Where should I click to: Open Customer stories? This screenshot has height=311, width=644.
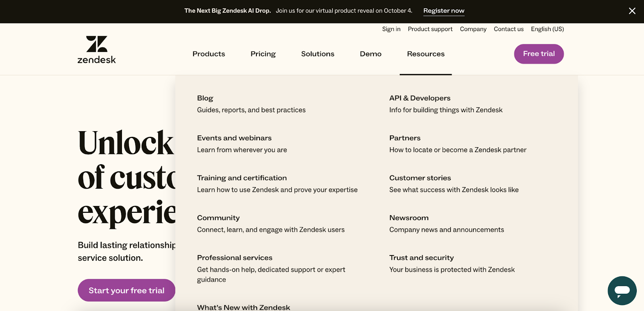(x=420, y=178)
